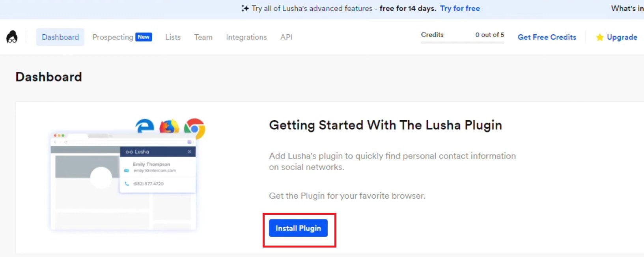Click the yellow star icon next to Upgrade
The height and width of the screenshot is (257, 644).
[x=600, y=37]
